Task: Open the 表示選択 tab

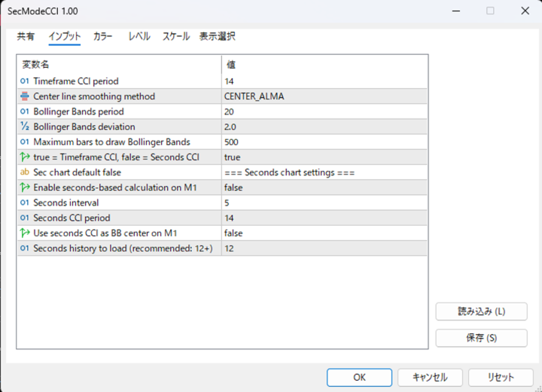Action: point(218,36)
